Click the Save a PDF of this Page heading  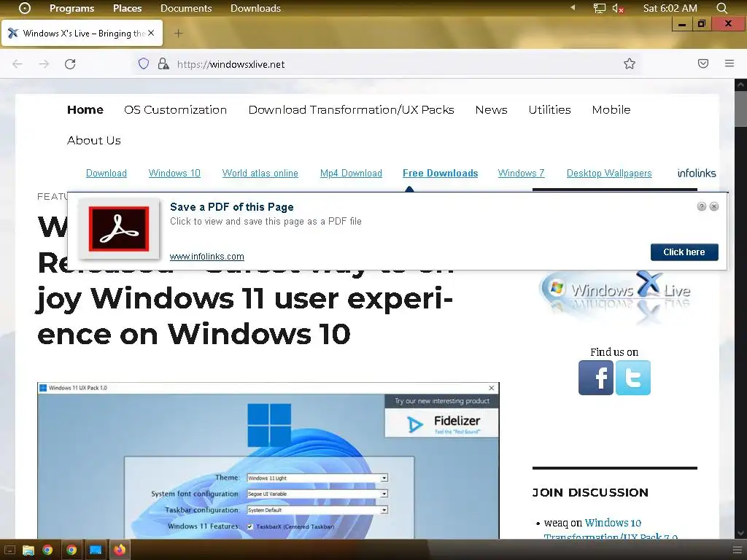(231, 206)
